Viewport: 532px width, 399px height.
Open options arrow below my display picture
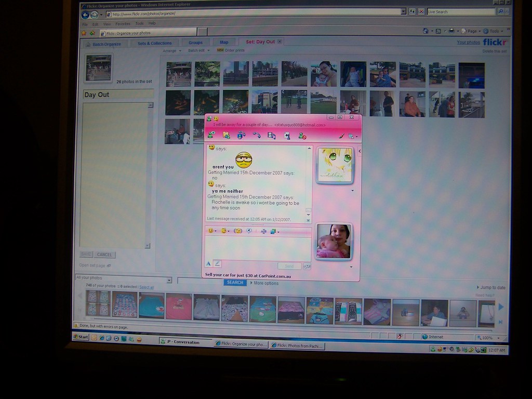[x=351, y=267]
